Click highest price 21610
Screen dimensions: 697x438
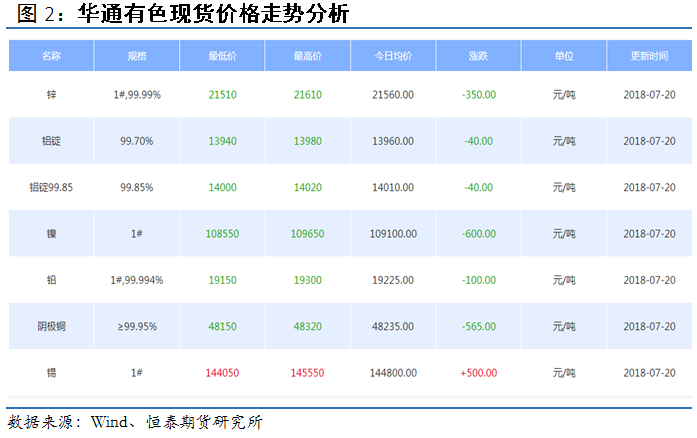pos(308,95)
